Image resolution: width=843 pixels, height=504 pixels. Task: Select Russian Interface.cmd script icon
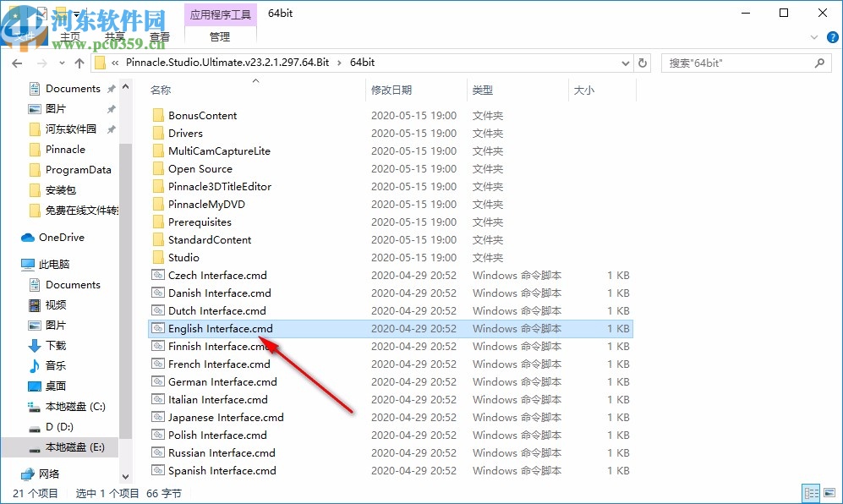[x=158, y=452]
